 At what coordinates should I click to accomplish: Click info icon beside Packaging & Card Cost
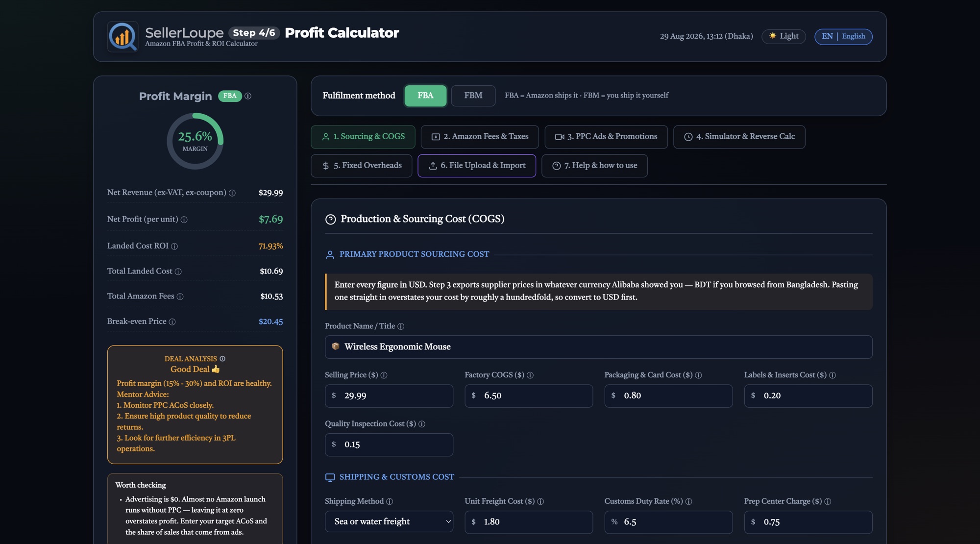699,375
